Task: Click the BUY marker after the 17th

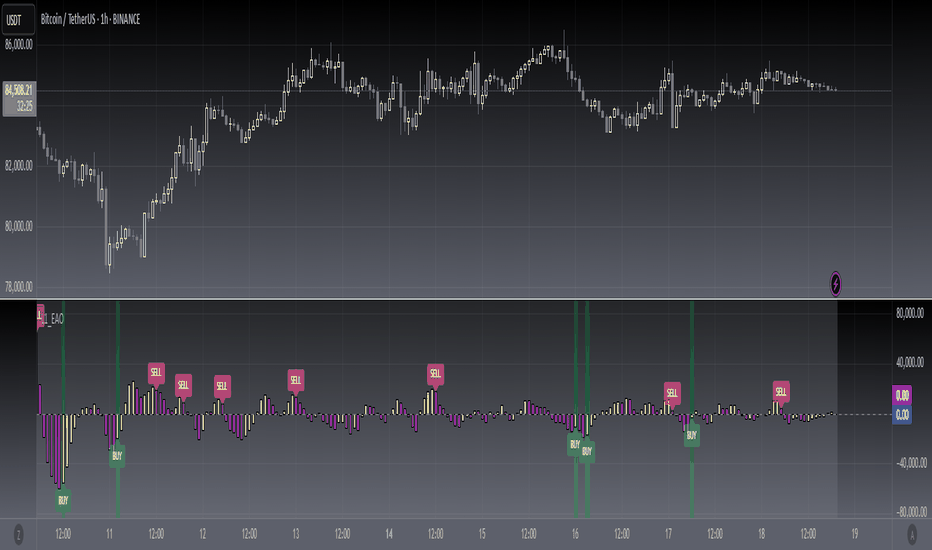Action: click(x=691, y=435)
